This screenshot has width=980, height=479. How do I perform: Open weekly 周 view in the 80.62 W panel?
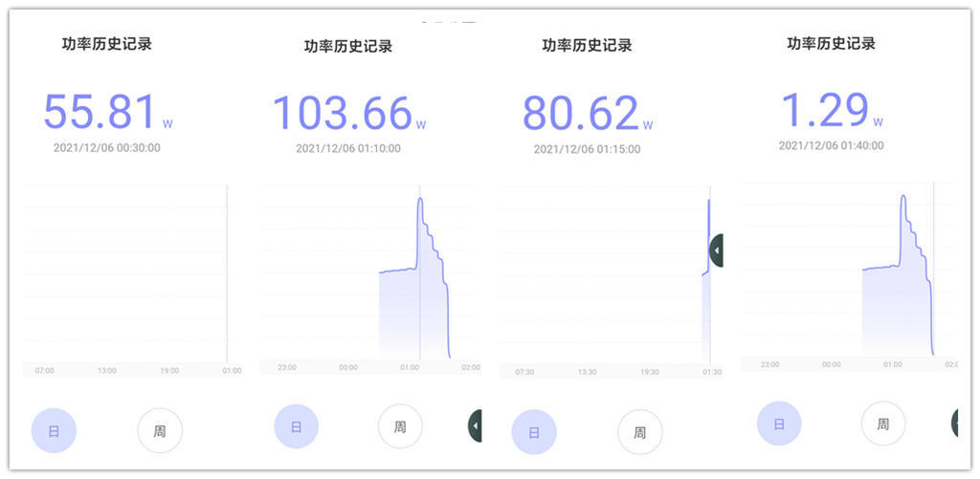point(639,432)
